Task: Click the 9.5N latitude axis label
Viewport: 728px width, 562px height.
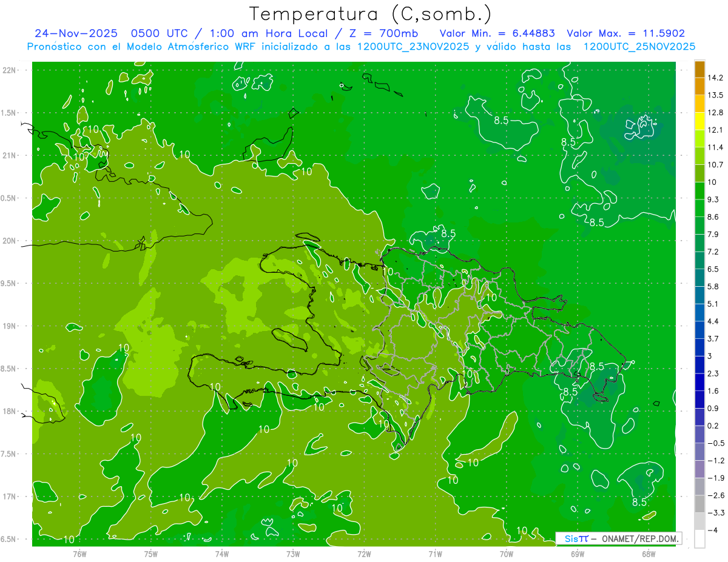Action: 9,283
